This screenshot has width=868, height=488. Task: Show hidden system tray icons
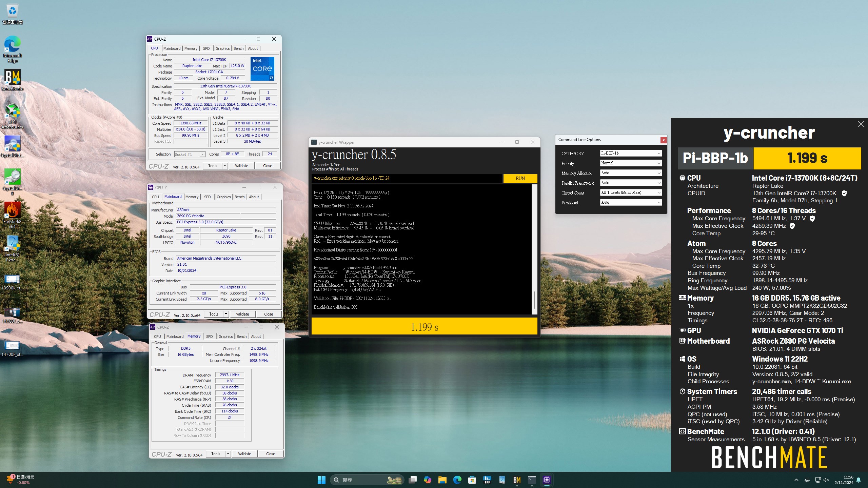point(796,480)
